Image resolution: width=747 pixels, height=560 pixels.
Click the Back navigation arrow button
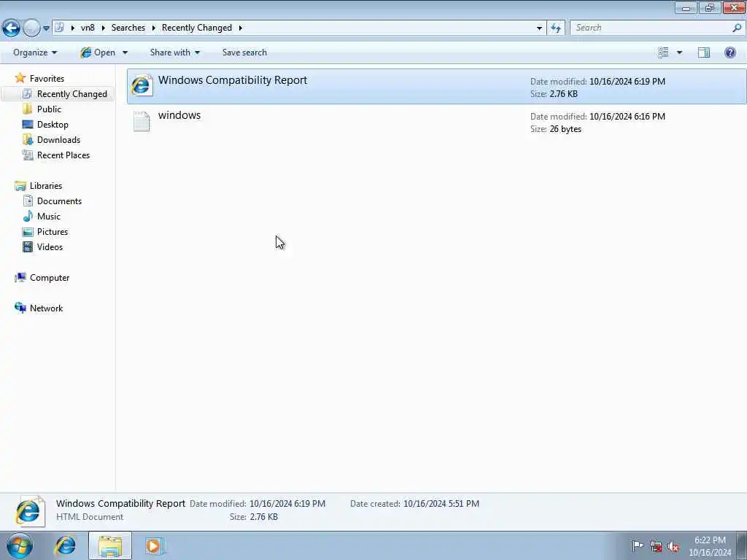tap(12, 28)
